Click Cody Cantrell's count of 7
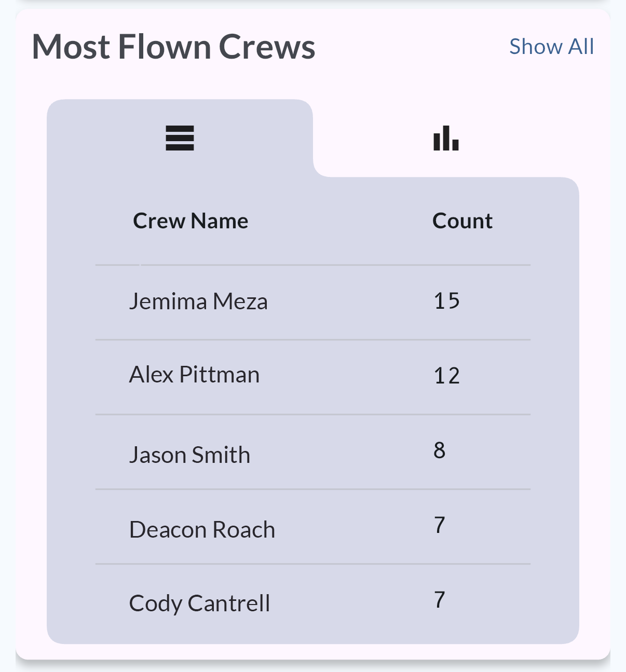Viewport: 626px width, 672px height. point(440,600)
